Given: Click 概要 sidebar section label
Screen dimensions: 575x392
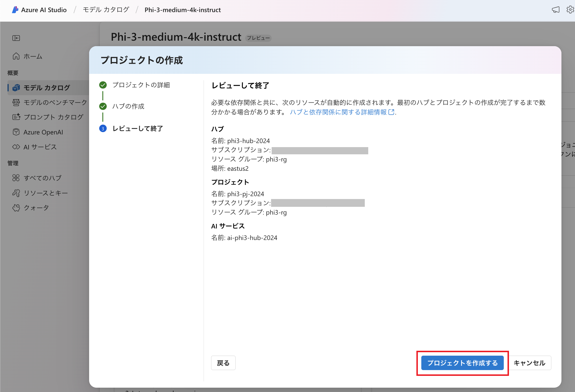Looking at the screenshot, I should coord(13,73).
